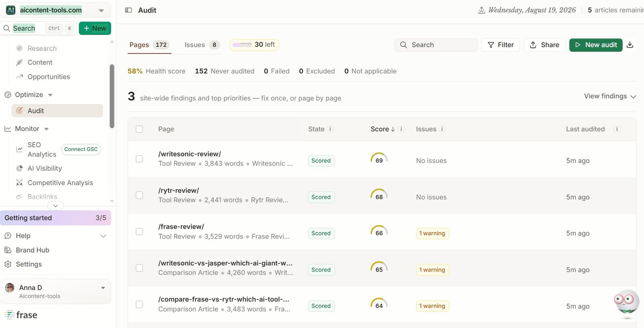Check the /rytr-review/ row checkbox
The height and width of the screenshot is (328, 644).
point(139,195)
